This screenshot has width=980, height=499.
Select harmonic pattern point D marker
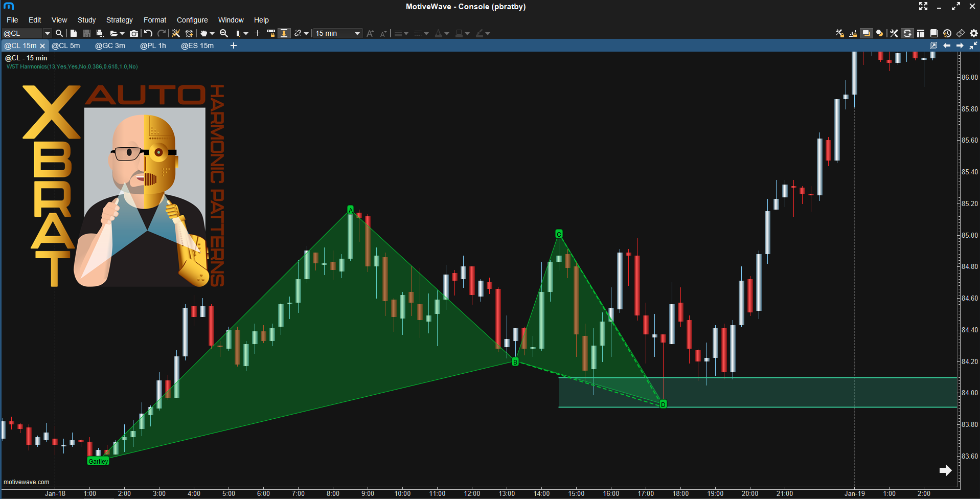[x=663, y=404]
